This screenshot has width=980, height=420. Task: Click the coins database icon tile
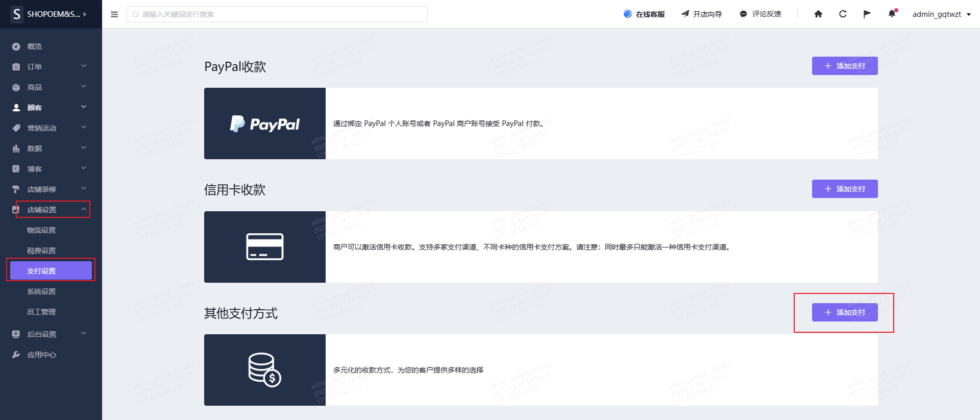point(265,370)
